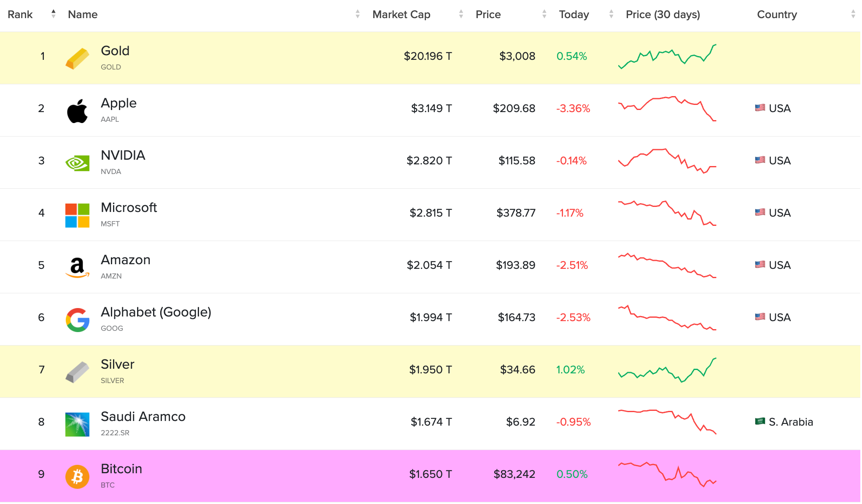
Task: Sort by Name using its sort arrows
Action: [358, 14]
